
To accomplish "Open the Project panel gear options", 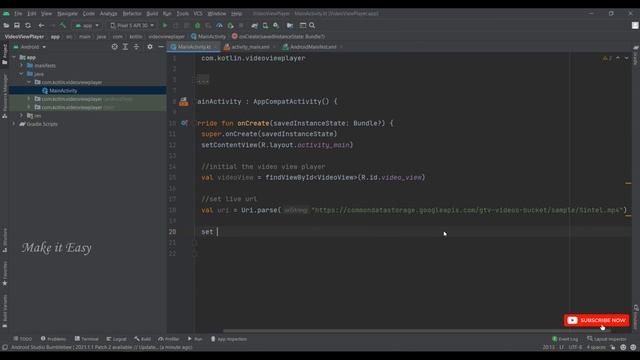I will [150, 47].
